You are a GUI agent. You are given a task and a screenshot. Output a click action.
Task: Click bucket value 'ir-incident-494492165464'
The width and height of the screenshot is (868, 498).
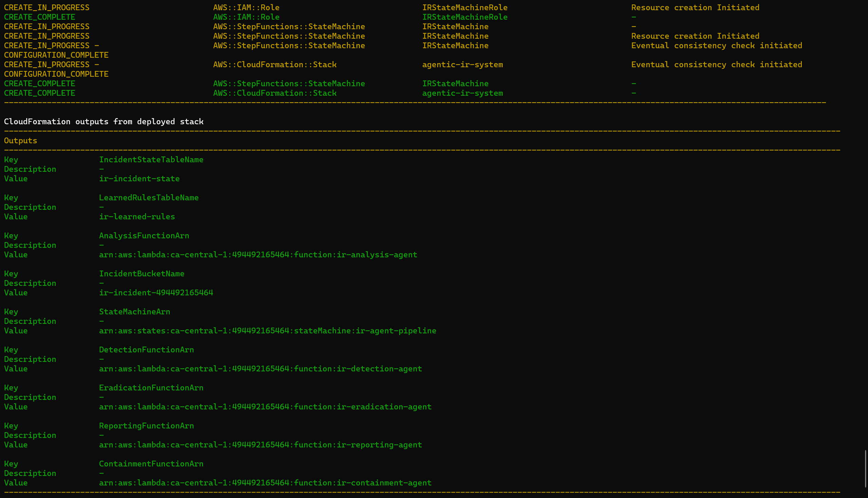(156, 293)
